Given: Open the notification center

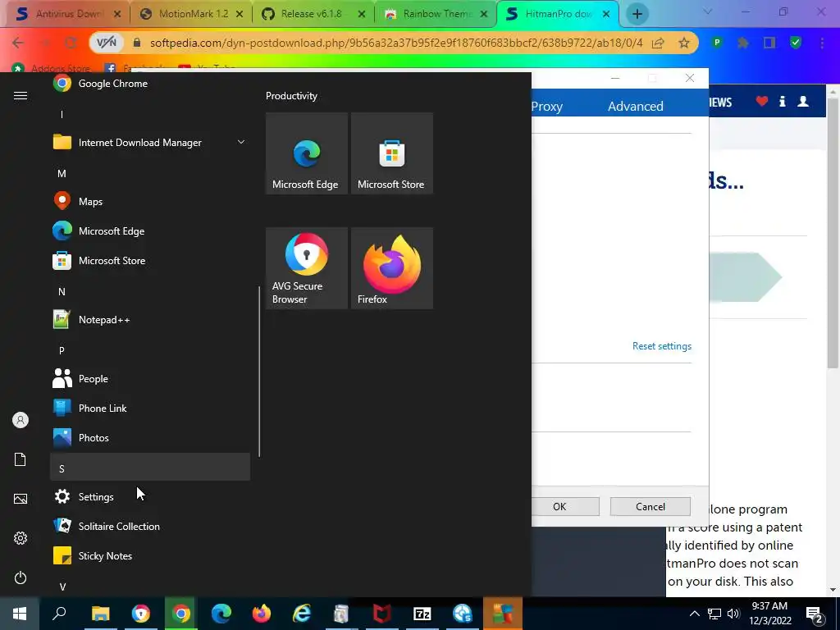Looking at the screenshot, I should (x=815, y=614).
